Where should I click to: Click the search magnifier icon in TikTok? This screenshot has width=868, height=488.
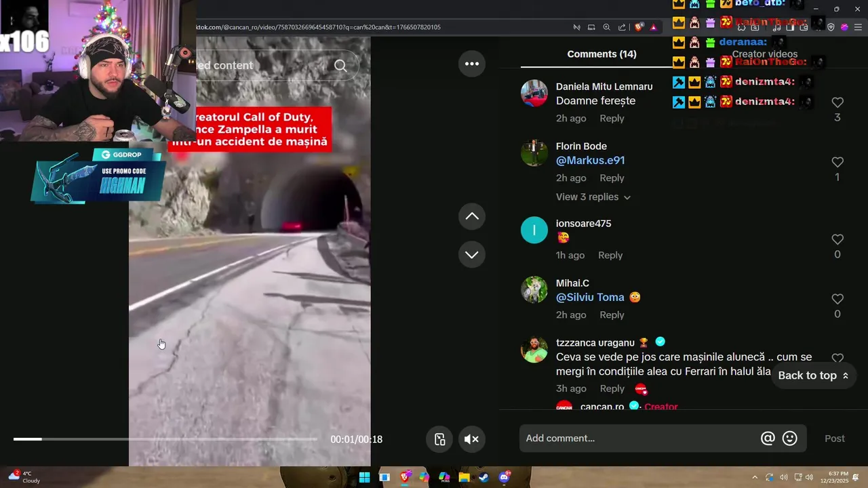pos(340,66)
